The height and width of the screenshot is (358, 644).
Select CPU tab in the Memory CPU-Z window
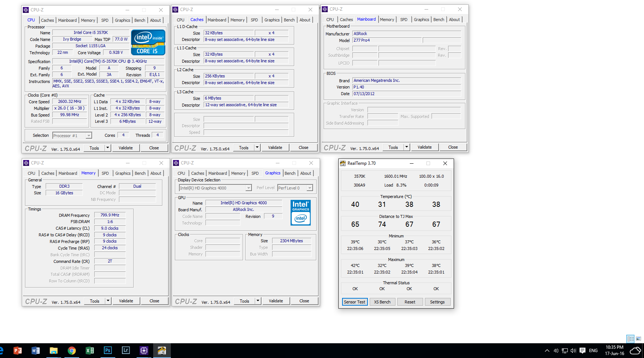click(32, 173)
